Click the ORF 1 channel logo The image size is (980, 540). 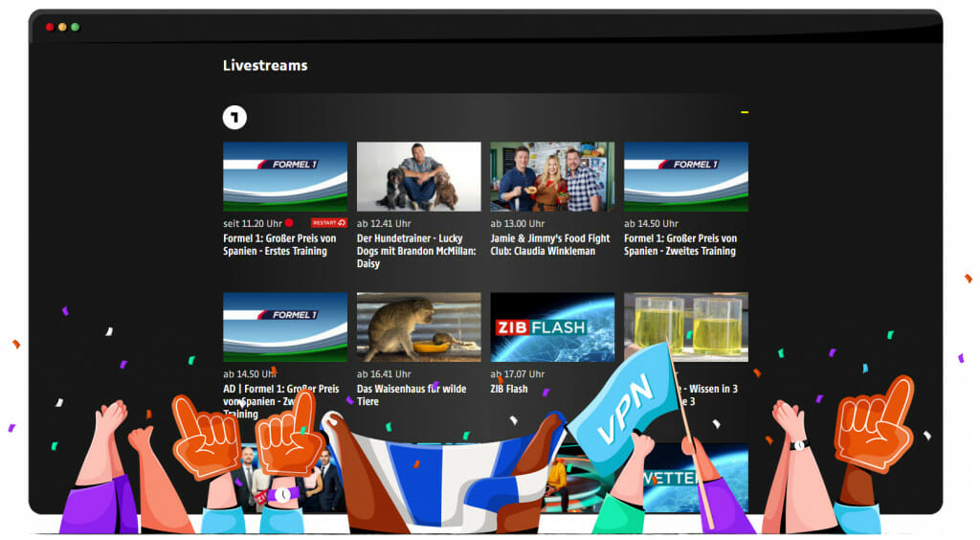pos(234,118)
